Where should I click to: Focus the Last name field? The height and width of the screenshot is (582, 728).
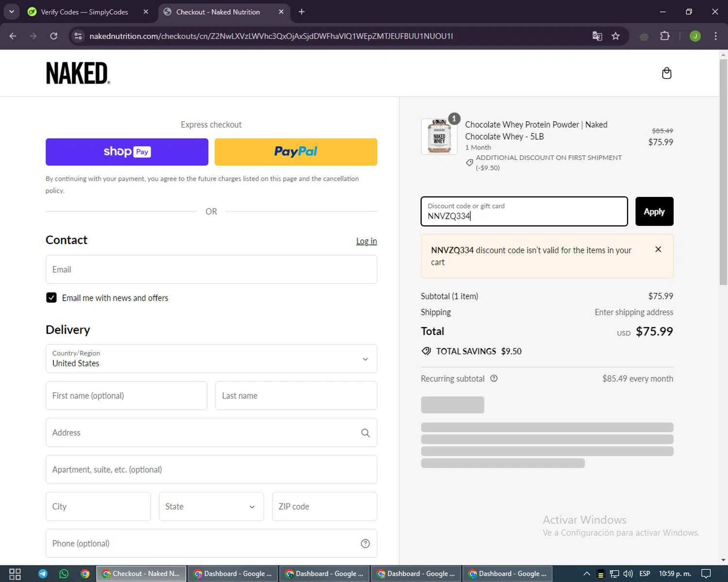(296, 396)
